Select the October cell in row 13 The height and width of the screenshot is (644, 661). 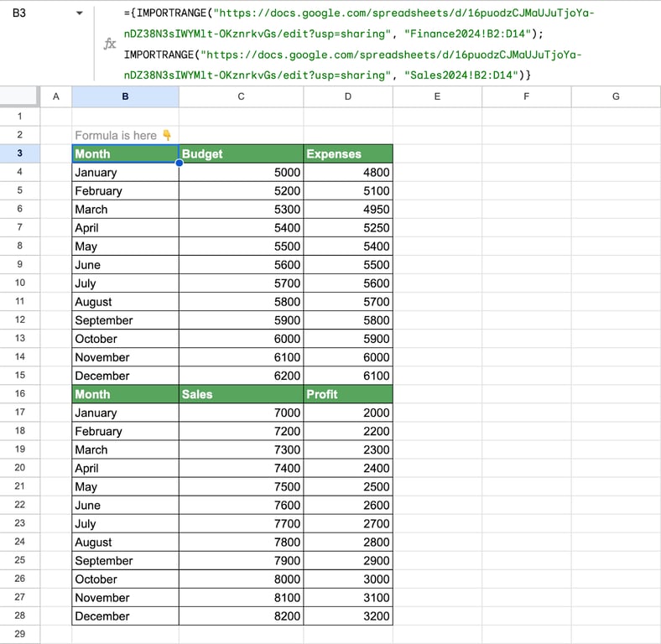125,339
